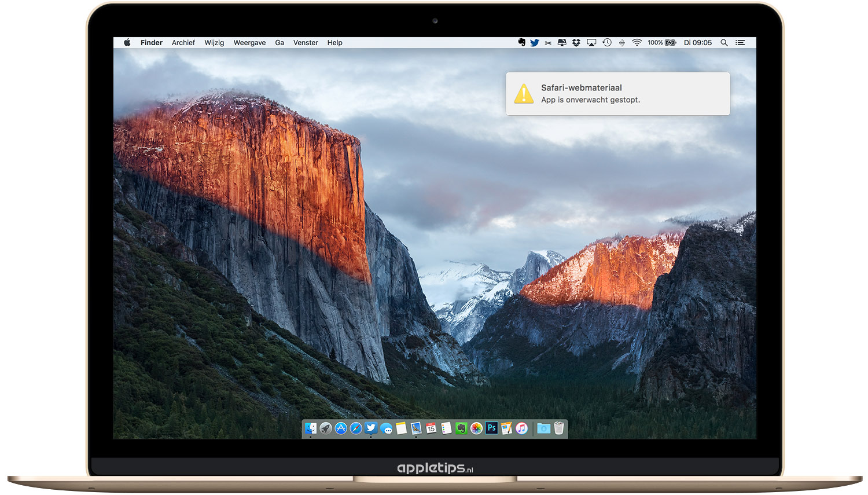Open the Venster menu
868x495 pixels.
(306, 42)
